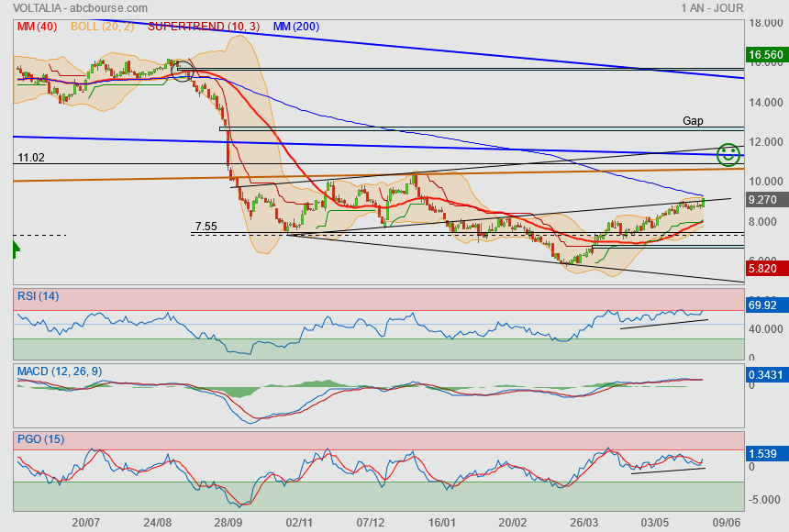Click the 5.820 red price tag
Viewport: 789px width, 532px height.
pos(767,269)
